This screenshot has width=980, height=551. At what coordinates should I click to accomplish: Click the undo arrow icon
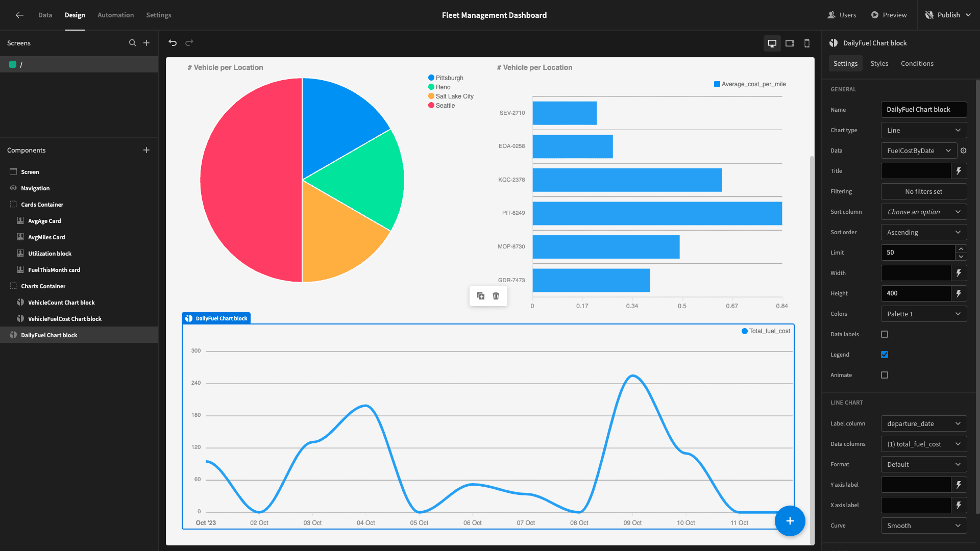(x=173, y=43)
